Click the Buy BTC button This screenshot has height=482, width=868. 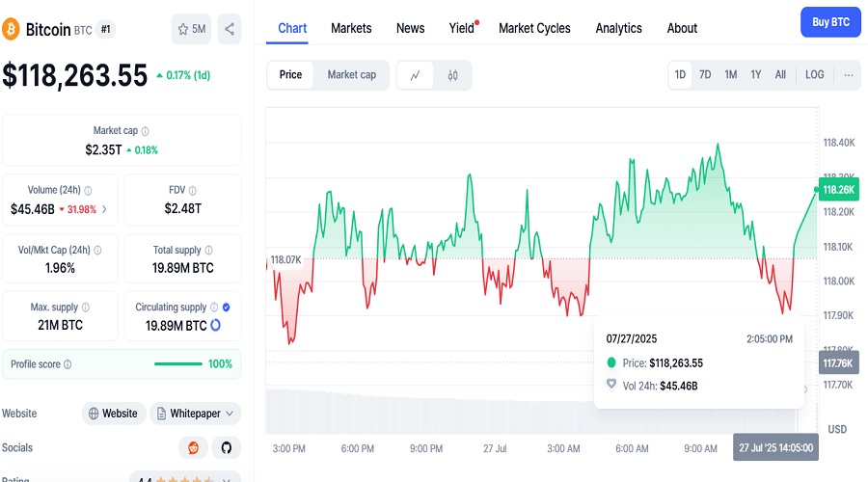pos(830,22)
